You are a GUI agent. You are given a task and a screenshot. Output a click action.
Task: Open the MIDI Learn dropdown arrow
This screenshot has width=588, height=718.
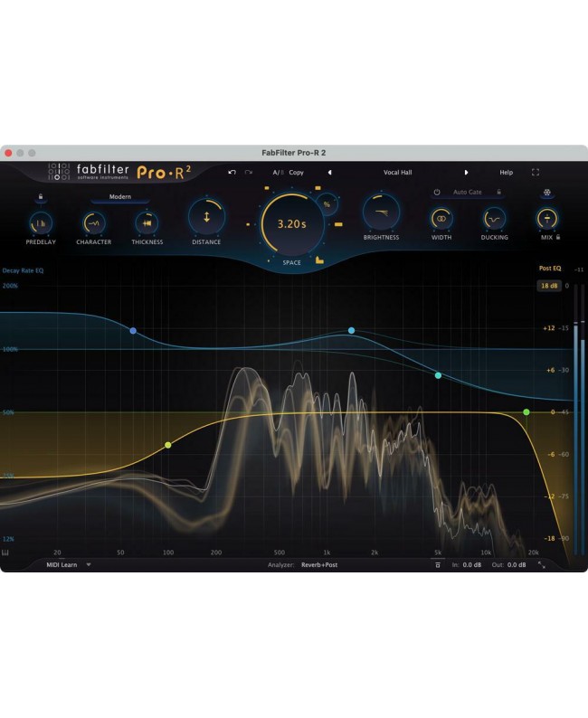pyautogui.click(x=89, y=564)
